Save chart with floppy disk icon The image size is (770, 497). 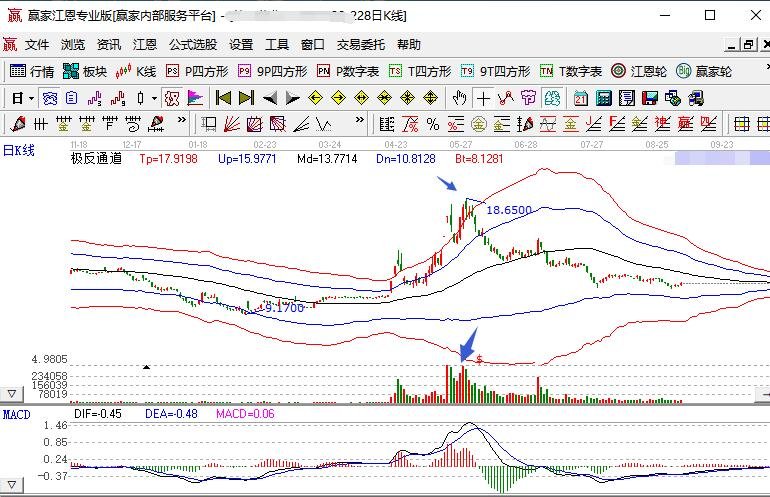[650, 99]
